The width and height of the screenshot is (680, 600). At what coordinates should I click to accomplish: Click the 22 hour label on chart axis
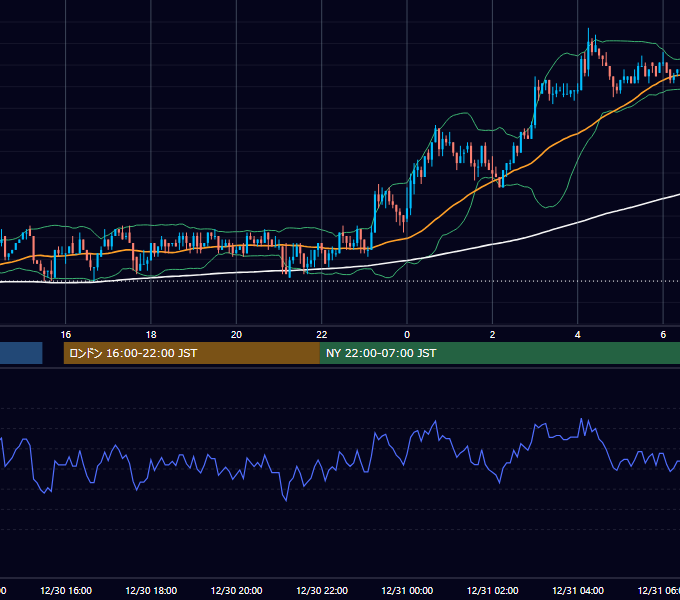[322, 335]
